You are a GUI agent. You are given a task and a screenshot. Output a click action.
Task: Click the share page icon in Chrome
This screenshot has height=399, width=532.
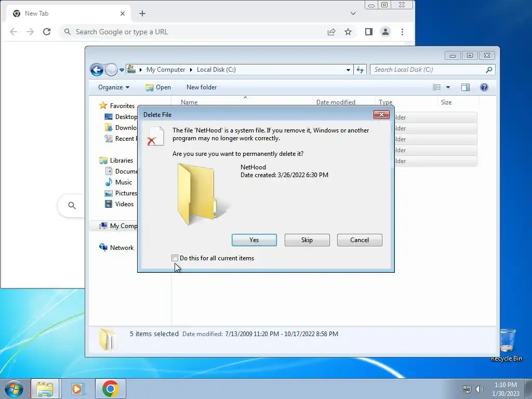coord(331,32)
